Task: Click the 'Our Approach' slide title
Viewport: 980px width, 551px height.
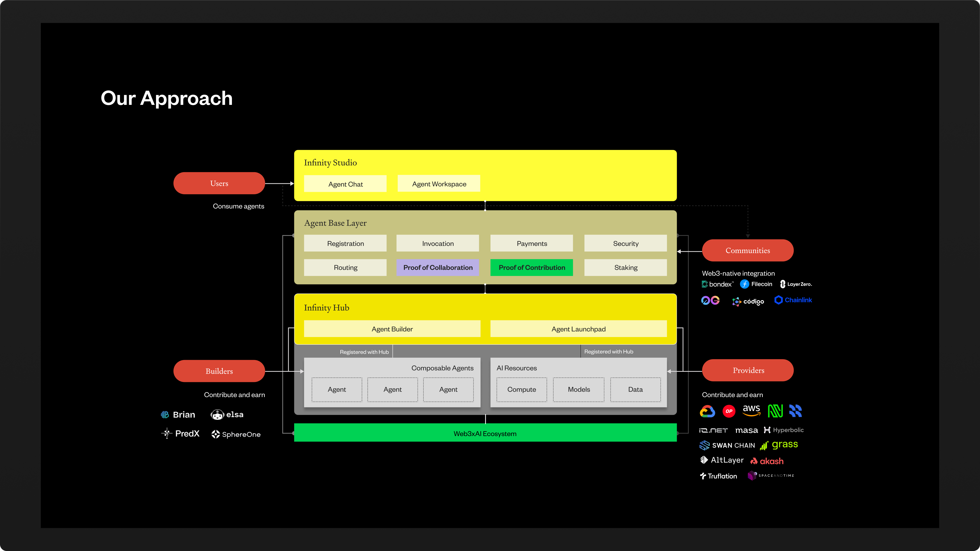Action: pos(167,99)
